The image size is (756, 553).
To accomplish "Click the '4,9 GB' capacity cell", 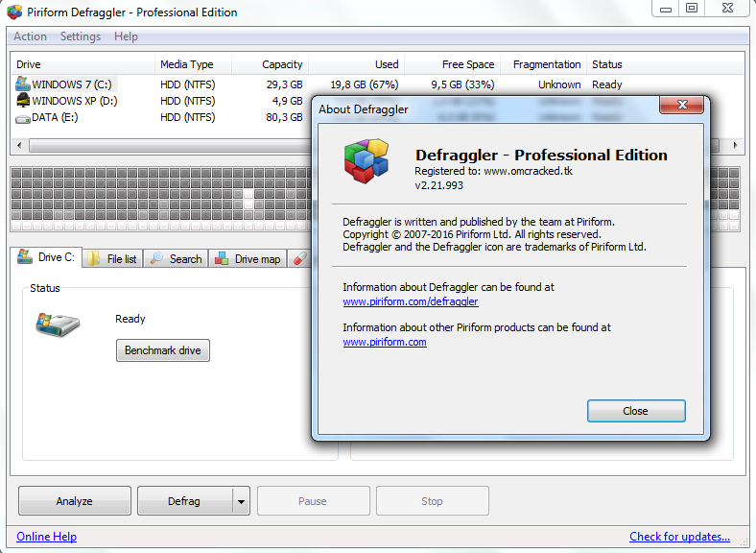I will [x=288, y=101].
